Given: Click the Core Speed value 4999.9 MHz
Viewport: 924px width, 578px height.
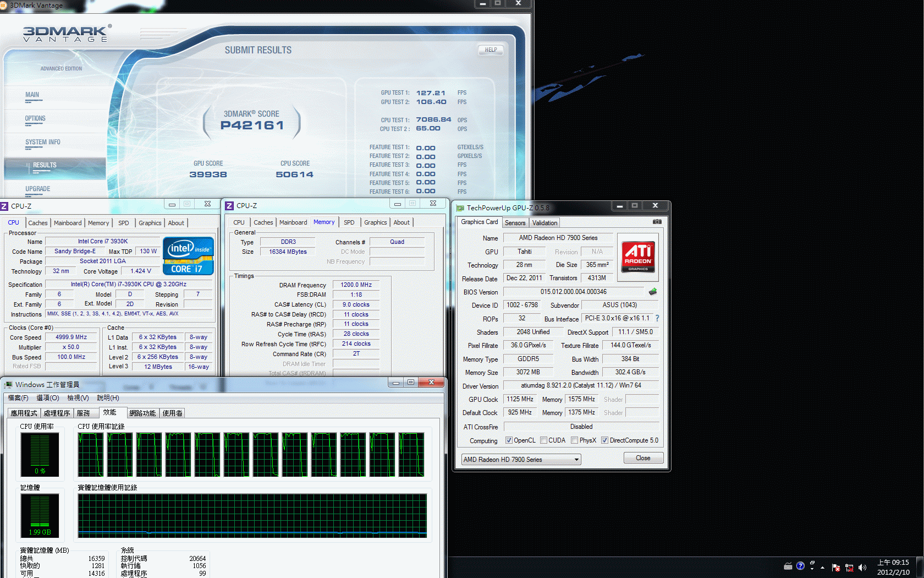Looking at the screenshot, I should (x=71, y=337).
